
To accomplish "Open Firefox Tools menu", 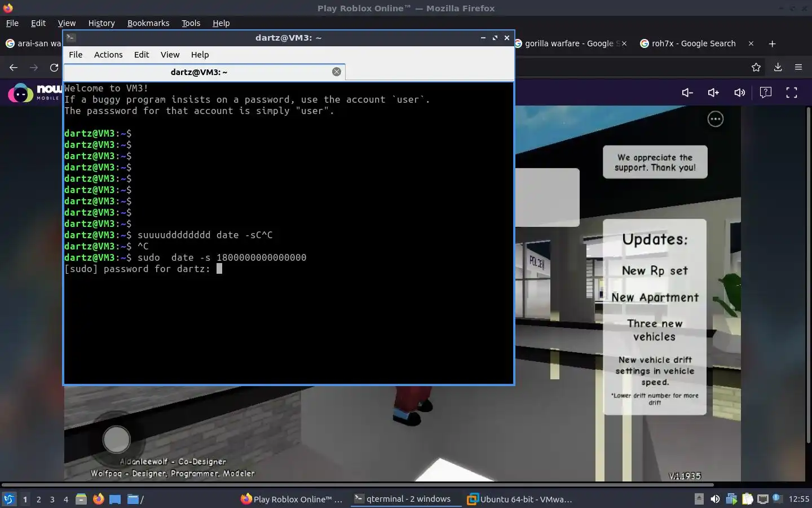I will pyautogui.click(x=191, y=23).
